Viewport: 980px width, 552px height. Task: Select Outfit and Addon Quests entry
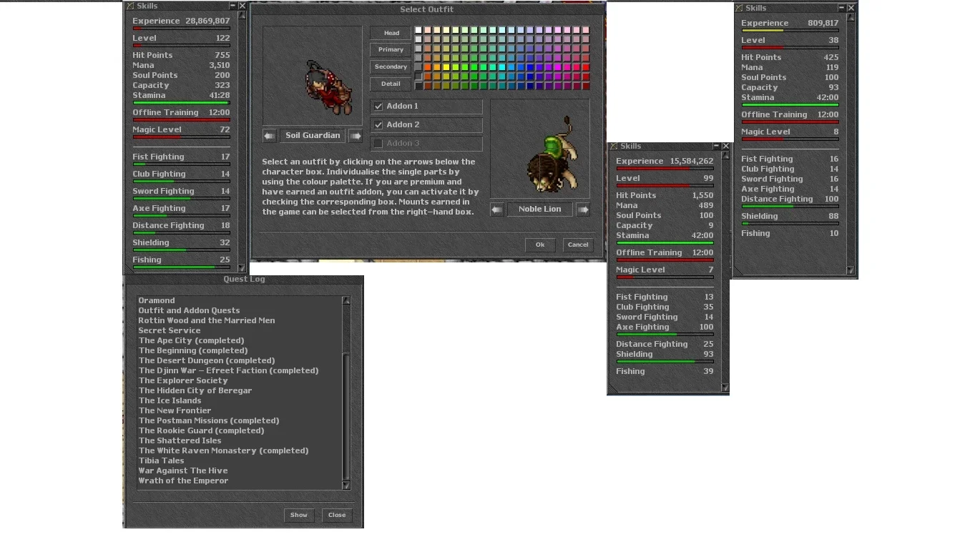coord(189,310)
